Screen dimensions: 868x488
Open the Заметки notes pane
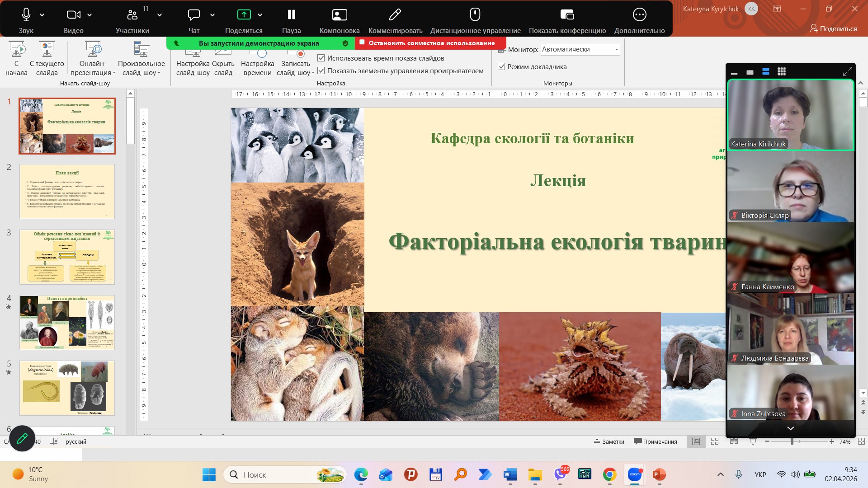click(x=609, y=441)
